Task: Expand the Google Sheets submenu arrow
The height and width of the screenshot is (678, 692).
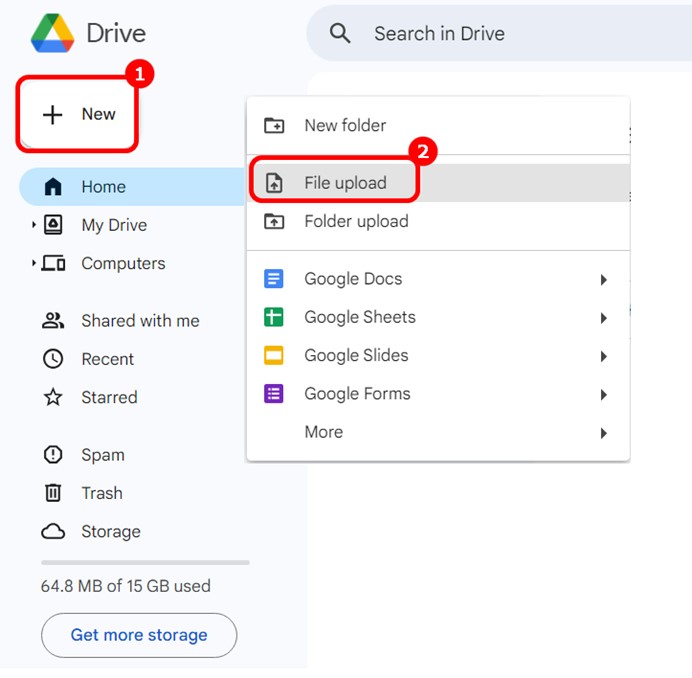Action: pos(604,318)
